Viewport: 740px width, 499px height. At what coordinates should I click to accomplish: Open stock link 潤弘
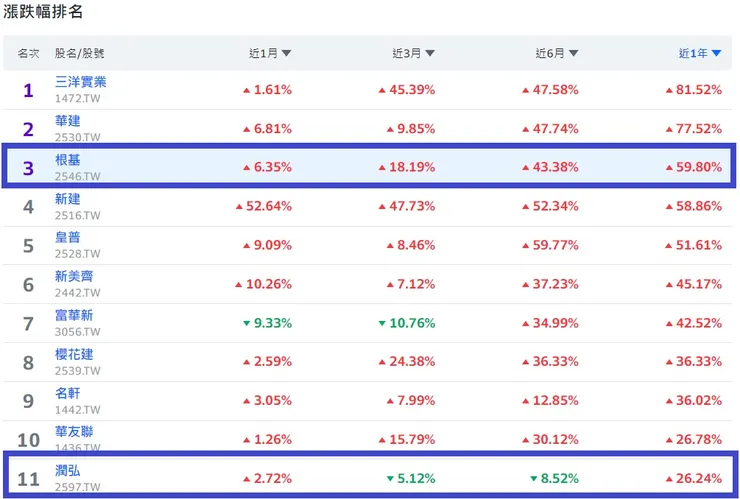(67, 471)
